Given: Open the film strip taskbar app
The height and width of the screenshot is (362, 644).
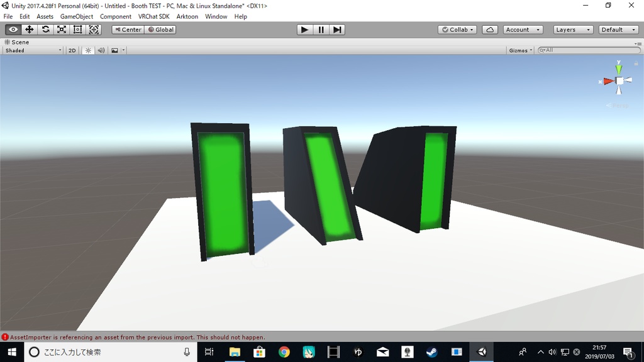Looking at the screenshot, I should [x=333, y=352].
